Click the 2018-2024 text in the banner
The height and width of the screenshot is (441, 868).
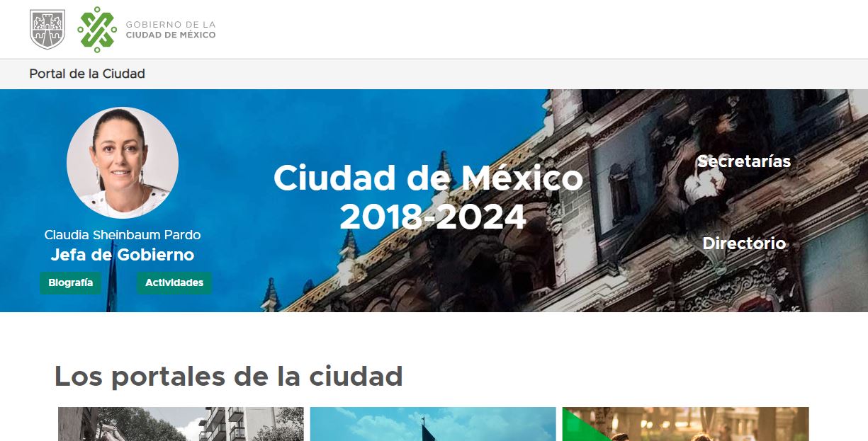pos(433,217)
